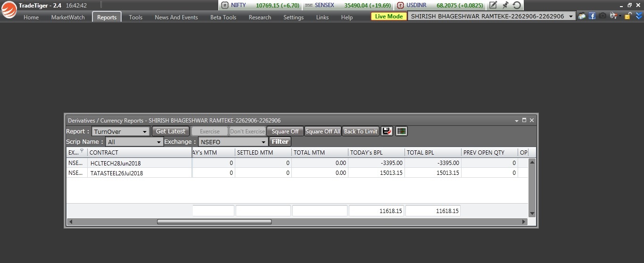Open the Home menu
This screenshot has width=644, height=263.
tap(31, 17)
